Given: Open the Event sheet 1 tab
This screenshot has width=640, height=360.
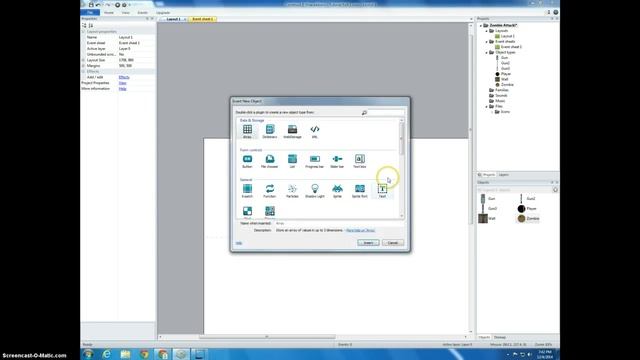Looking at the screenshot, I should point(202,19).
